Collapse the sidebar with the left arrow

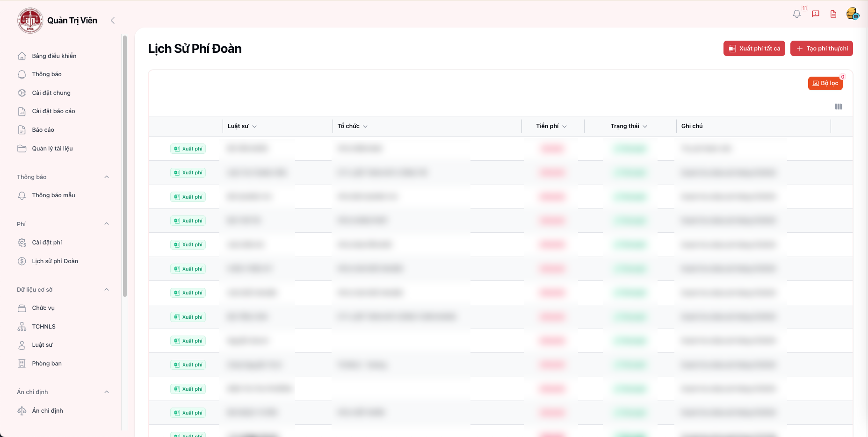pos(113,21)
